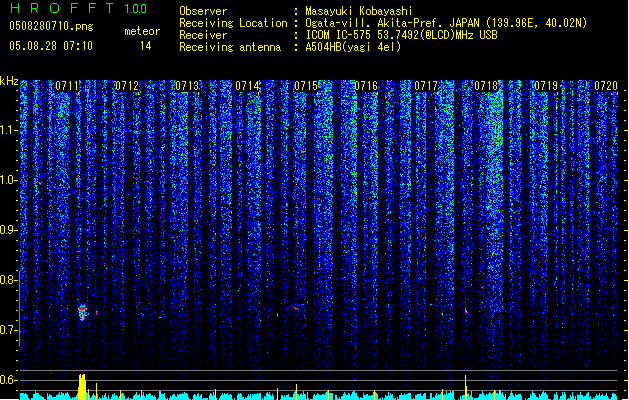This screenshot has height=400, width=629.
Task: Click the 0713 time marker
Action: tap(187, 86)
